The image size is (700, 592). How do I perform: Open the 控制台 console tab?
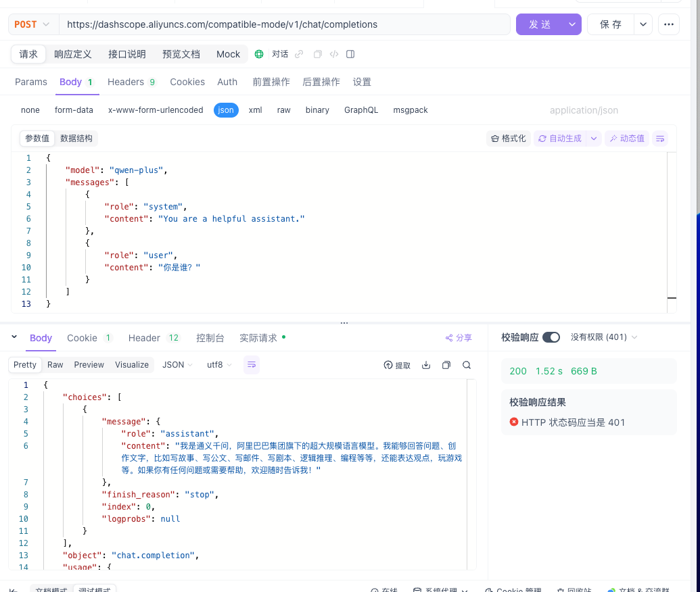[210, 338]
